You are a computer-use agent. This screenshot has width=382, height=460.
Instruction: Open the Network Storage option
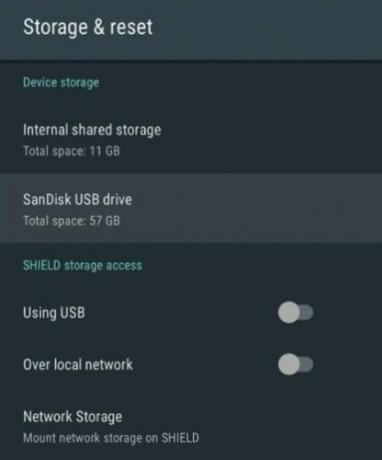[x=191, y=427]
